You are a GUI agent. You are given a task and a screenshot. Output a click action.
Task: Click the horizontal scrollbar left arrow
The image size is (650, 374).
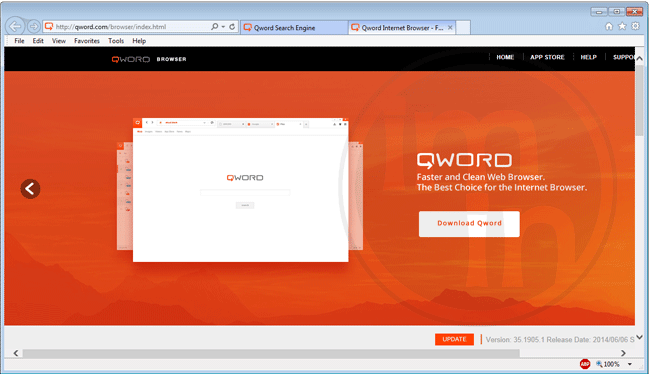click(x=16, y=353)
